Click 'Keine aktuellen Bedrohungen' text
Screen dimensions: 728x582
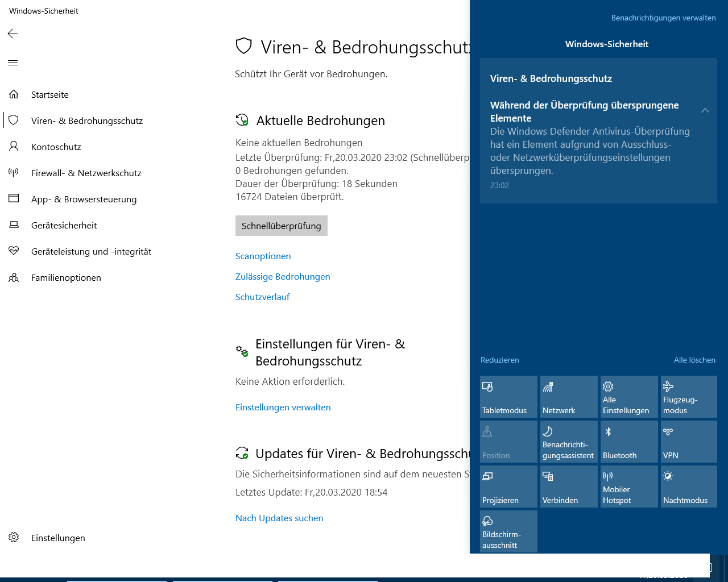pyautogui.click(x=299, y=143)
